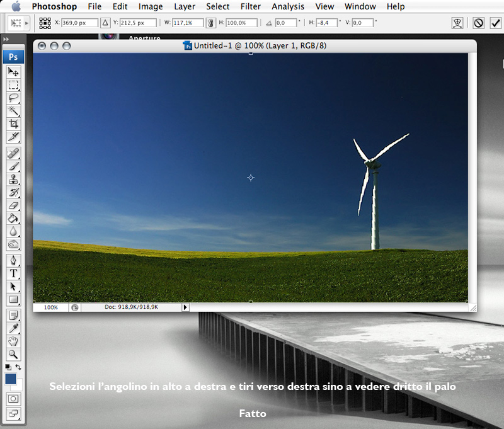Viewport: 504px width, 429px height.
Task: Expand the toolbox using double-arrow header
Action: coord(6,39)
